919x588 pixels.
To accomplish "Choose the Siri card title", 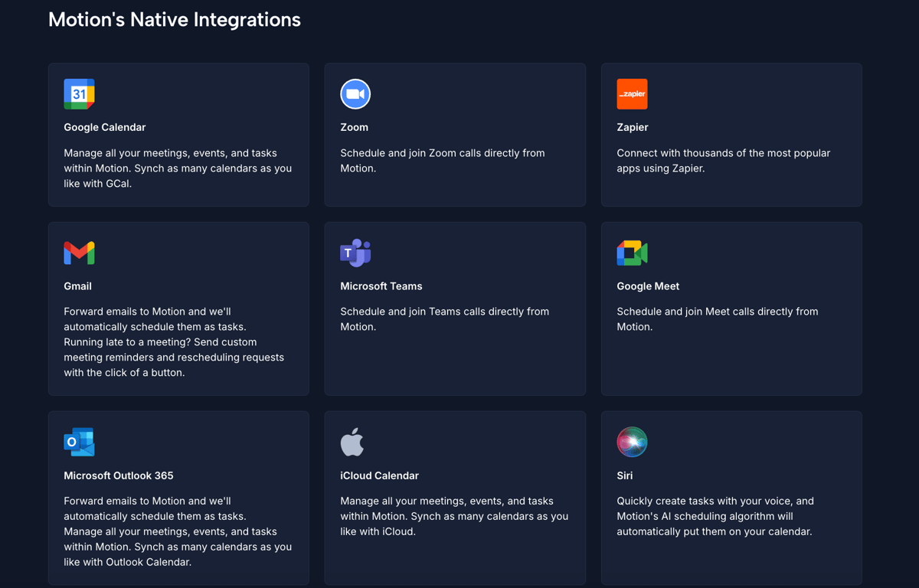I will click(625, 475).
